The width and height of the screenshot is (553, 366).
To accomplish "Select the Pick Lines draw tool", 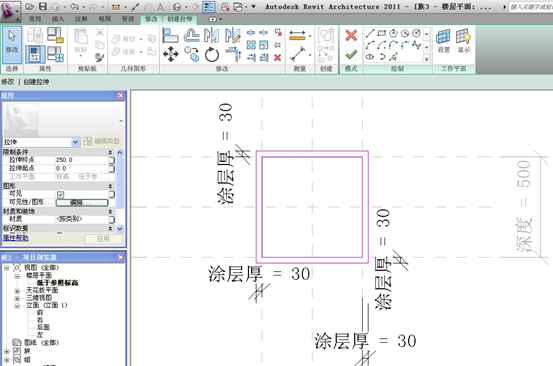I will (x=393, y=56).
